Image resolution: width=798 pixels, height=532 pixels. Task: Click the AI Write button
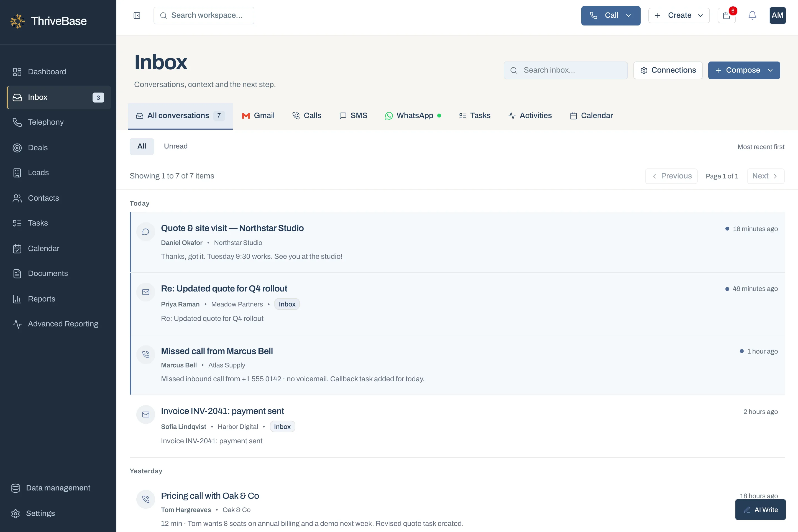click(761, 510)
